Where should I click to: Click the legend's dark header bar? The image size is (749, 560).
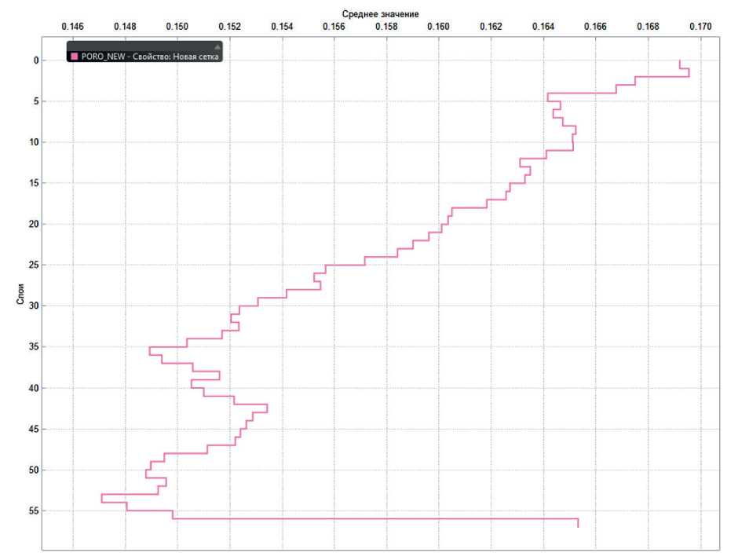tap(144, 46)
